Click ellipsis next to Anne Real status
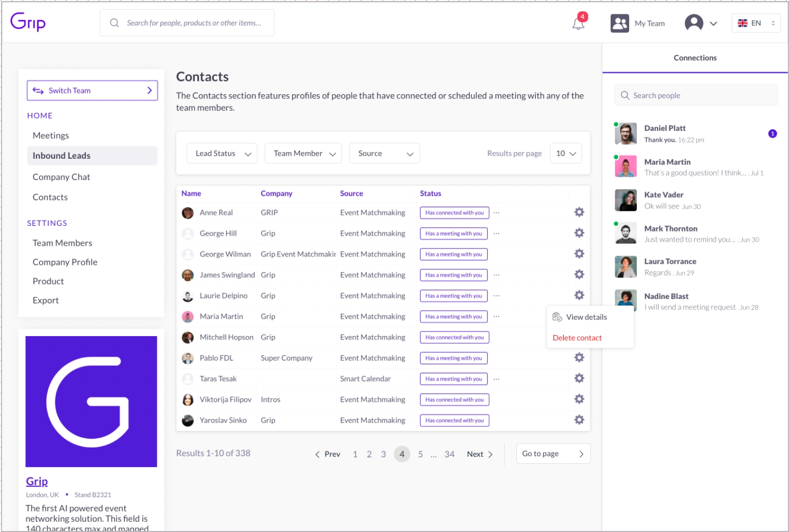This screenshot has height=532, width=789. 496,212
